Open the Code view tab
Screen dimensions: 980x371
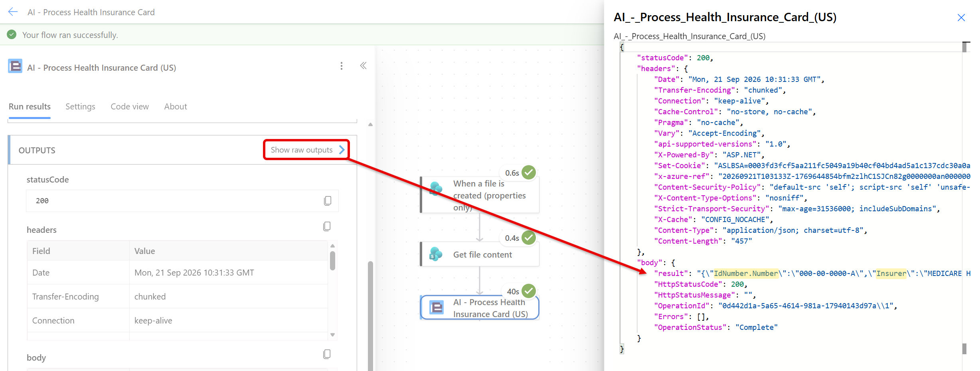tap(130, 107)
